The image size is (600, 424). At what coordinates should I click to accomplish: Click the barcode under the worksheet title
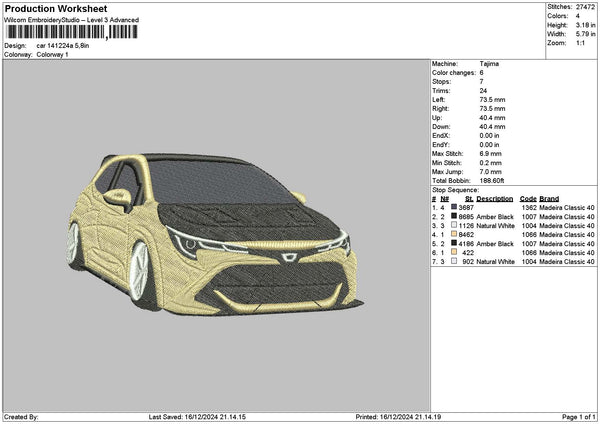pyautogui.click(x=69, y=32)
